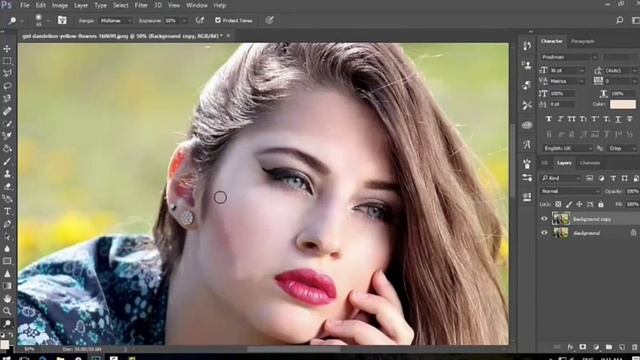640x360 pixels.
Task: Toggle lock all for layer
Action: (x=601, y=204)
